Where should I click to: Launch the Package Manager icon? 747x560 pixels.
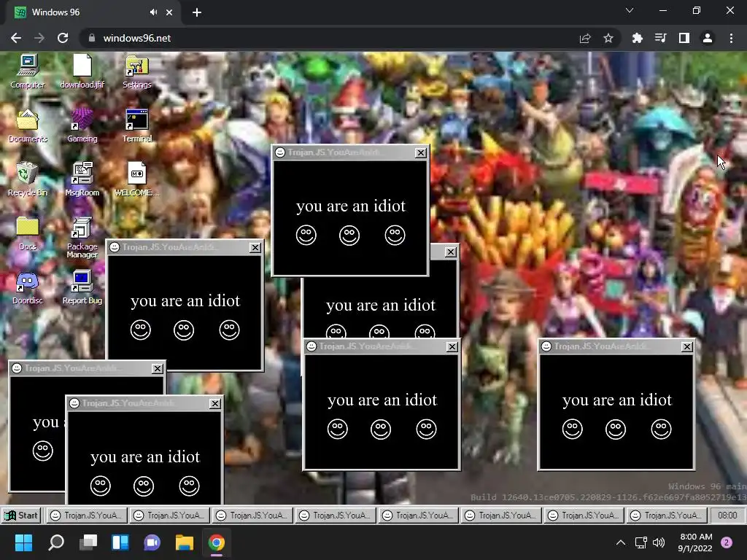coord(82,237)
